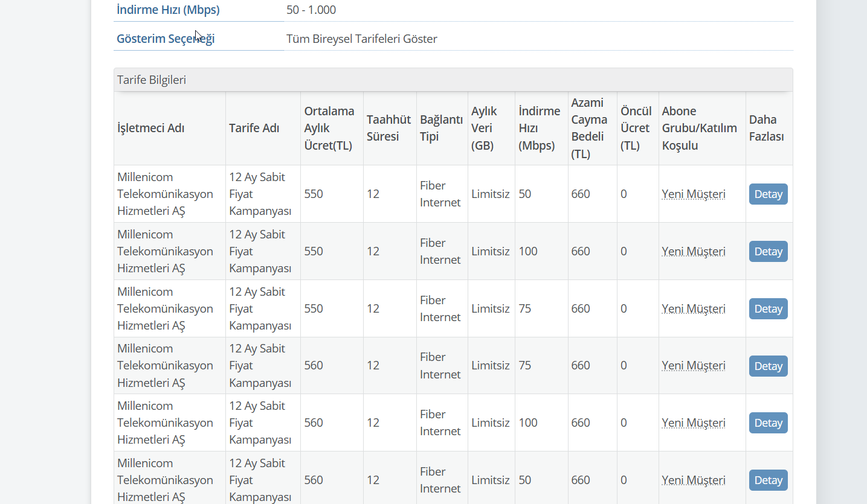Click the 50 Mbps speed in the 550 TL row
Screen dimensions: 867x504
(525, 194)
